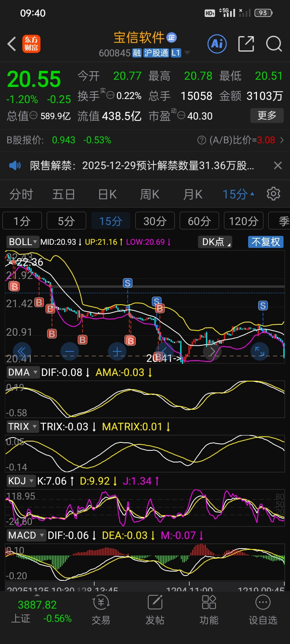Tap the 1204 11:00 time label

[x=189, y=589]
